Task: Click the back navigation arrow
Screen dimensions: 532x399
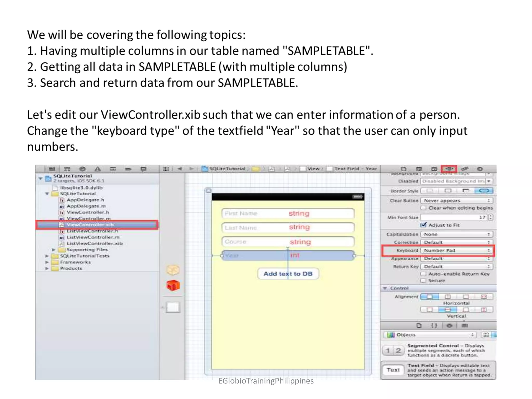Action: tap(179, 169)
